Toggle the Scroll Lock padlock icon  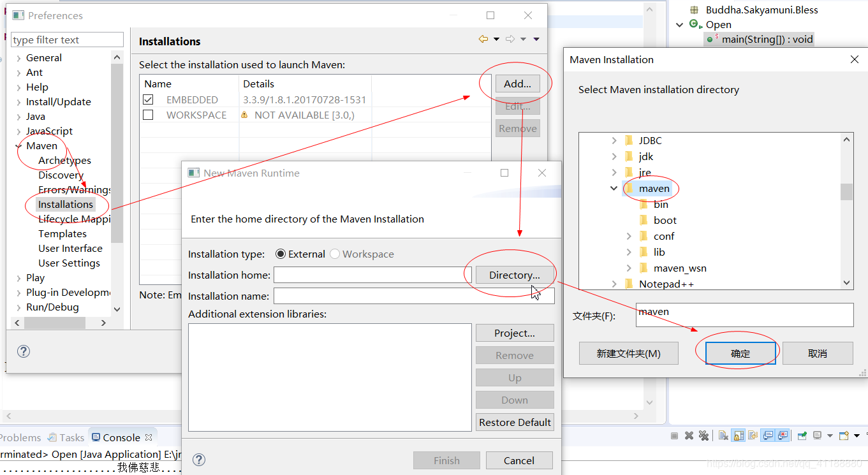[739, 435]
